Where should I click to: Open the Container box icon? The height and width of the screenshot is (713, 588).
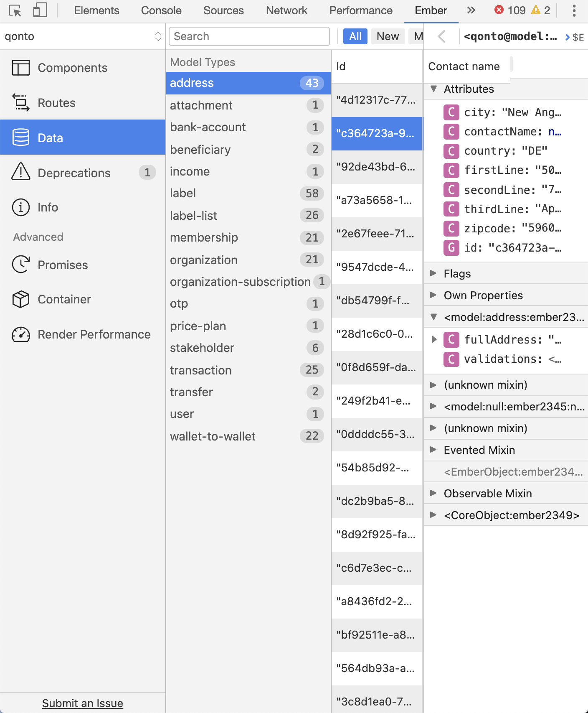[x=21, y=299]
